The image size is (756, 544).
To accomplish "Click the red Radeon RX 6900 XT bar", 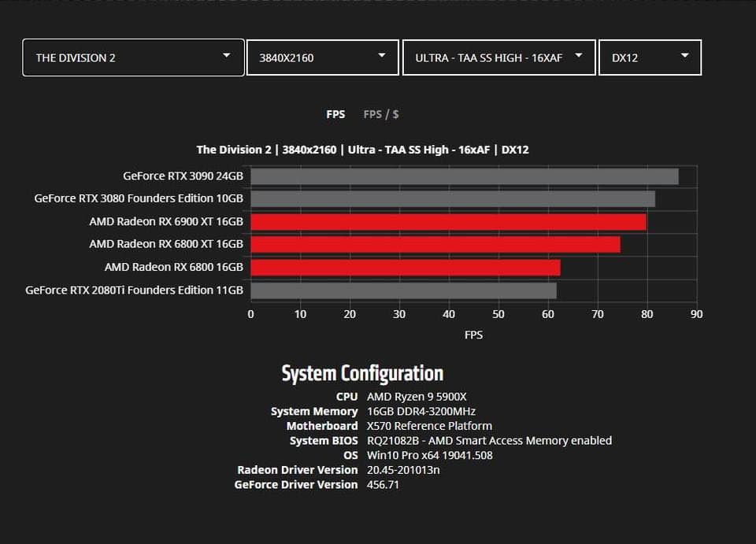I will (448, 222).
